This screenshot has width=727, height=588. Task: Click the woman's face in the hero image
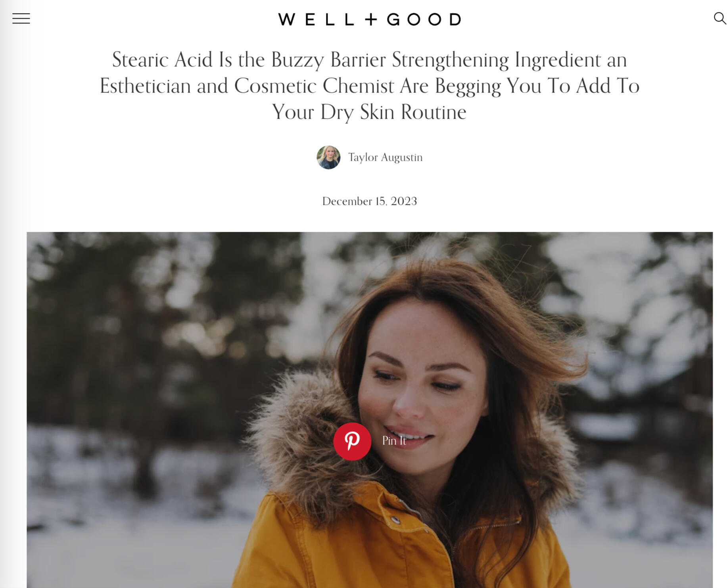420,381
